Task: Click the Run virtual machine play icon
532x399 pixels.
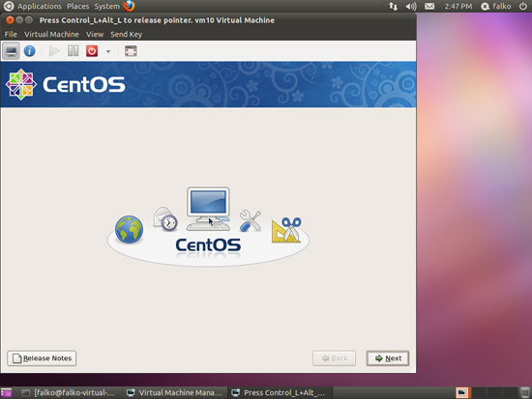Action: point(54,51)
